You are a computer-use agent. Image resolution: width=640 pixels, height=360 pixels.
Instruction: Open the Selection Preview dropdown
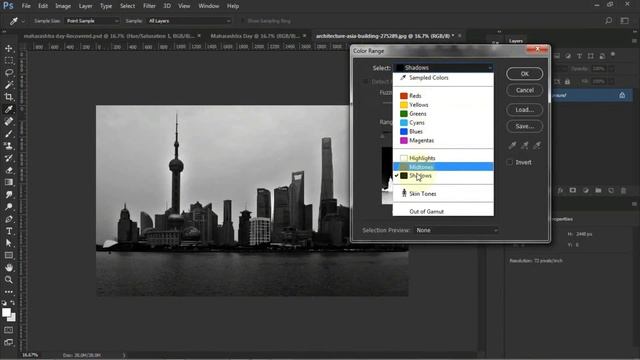click(x=457, y=230)
